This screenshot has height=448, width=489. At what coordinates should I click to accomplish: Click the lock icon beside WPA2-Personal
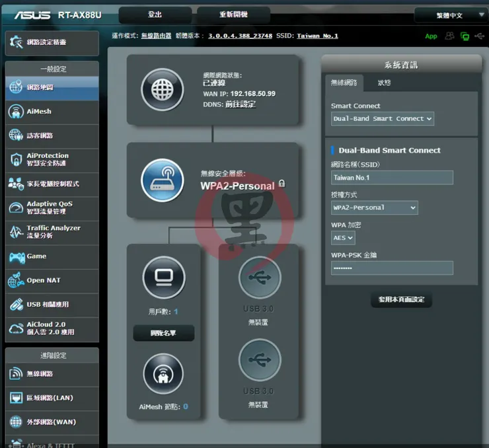282,184
